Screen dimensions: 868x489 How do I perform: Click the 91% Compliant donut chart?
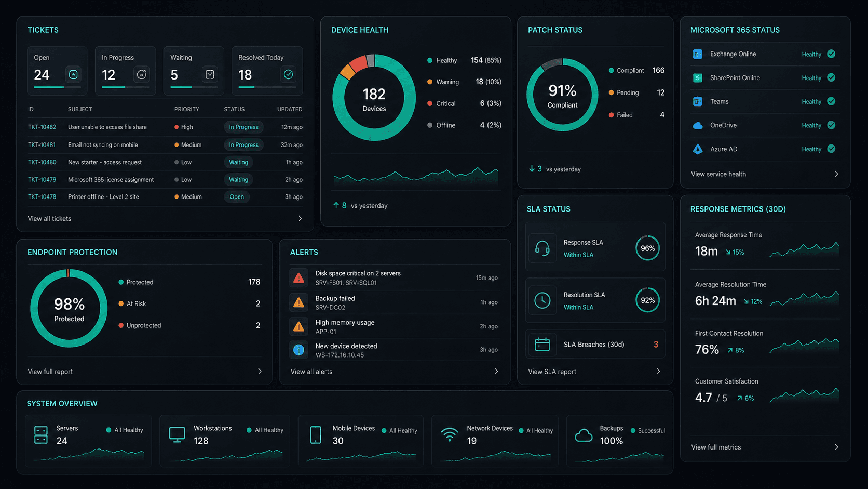pos(562,95)
